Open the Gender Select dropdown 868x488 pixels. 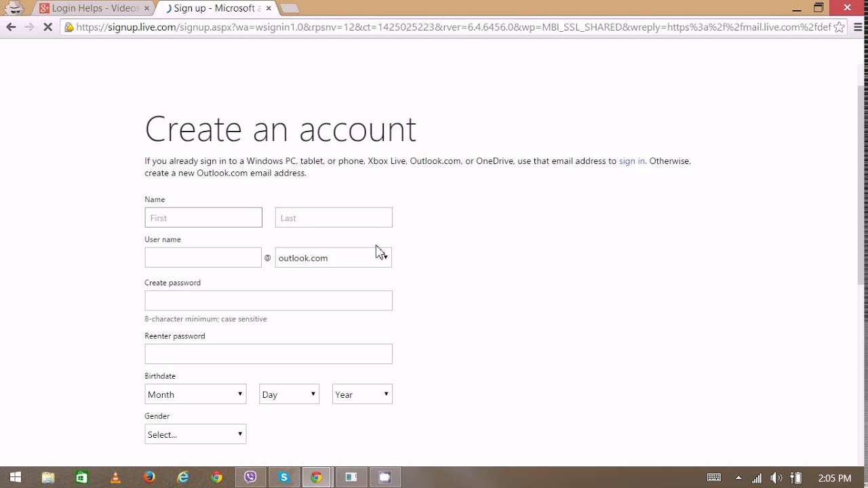pyautogui.click(x=195, y=434)
